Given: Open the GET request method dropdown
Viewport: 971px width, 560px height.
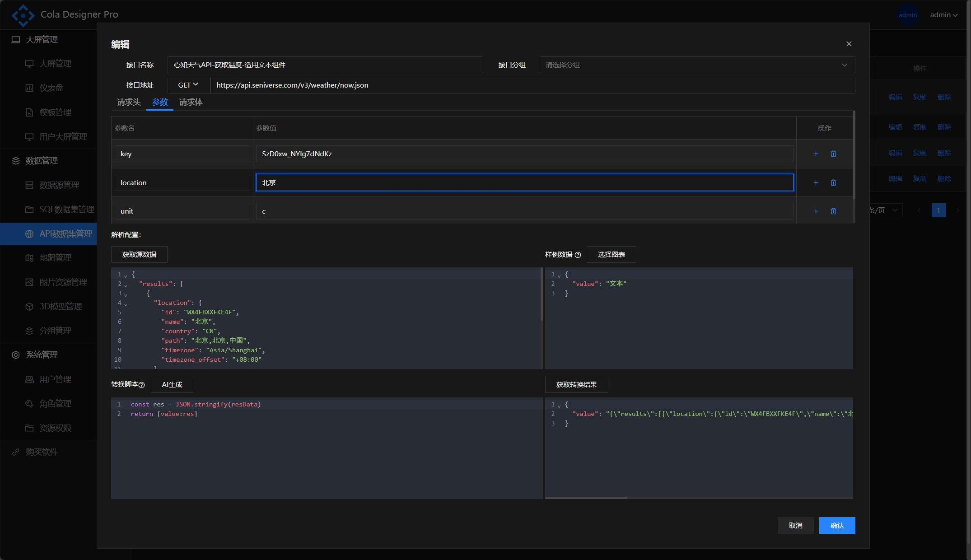Looking at the screenshot, I should pos(188,85).
